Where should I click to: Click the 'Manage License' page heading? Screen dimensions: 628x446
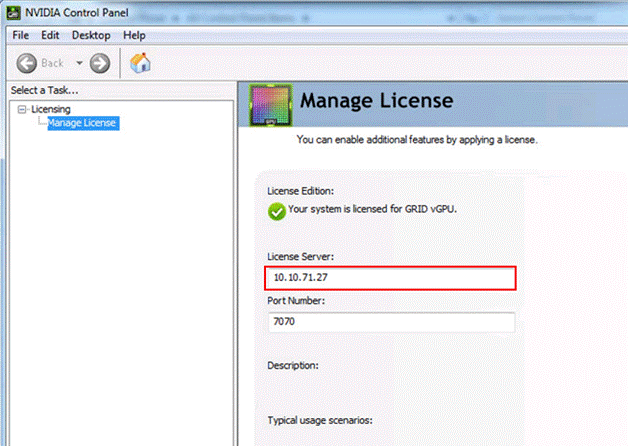pyautogui.click(x=376, y=100)
